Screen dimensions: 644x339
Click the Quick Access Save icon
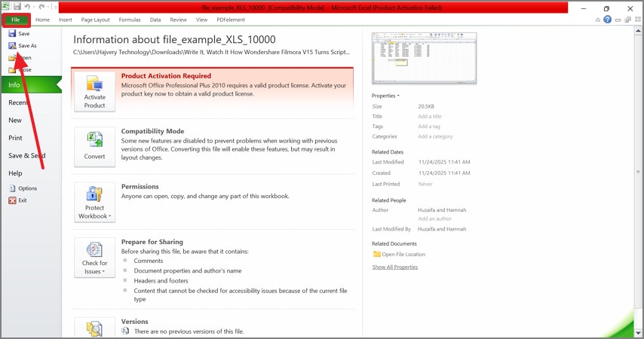[x=17, y=7]
